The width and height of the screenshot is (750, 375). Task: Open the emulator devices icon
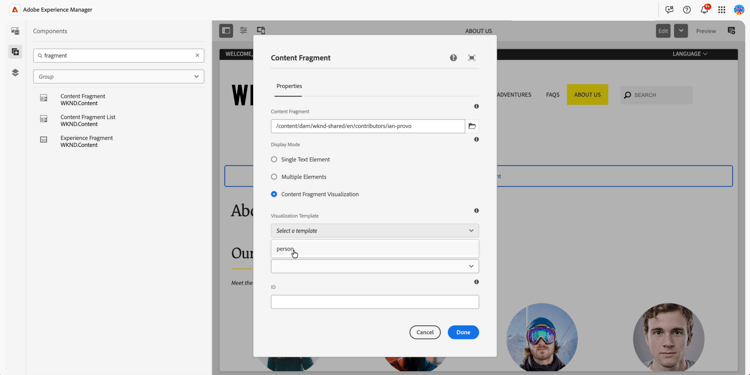[261, 30]
